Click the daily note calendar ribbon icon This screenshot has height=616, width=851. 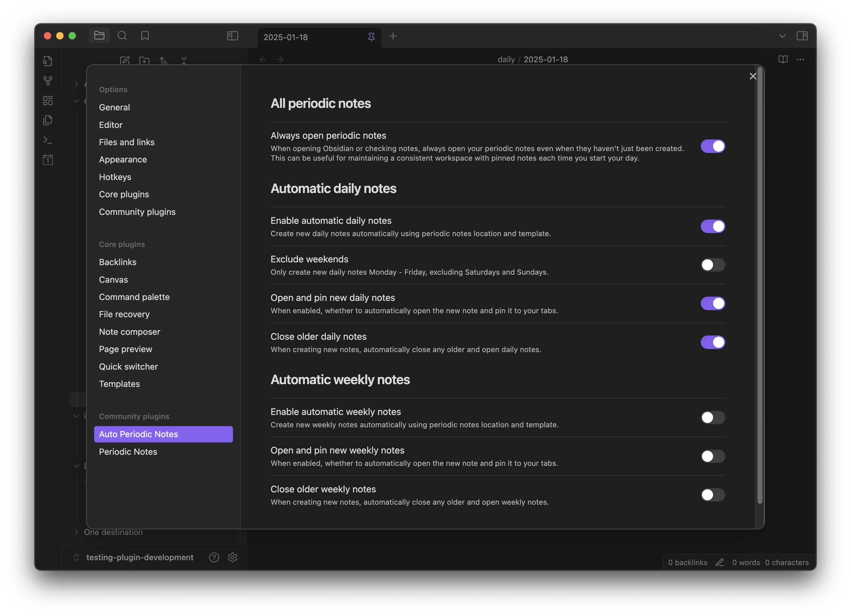tap(48, 160)
